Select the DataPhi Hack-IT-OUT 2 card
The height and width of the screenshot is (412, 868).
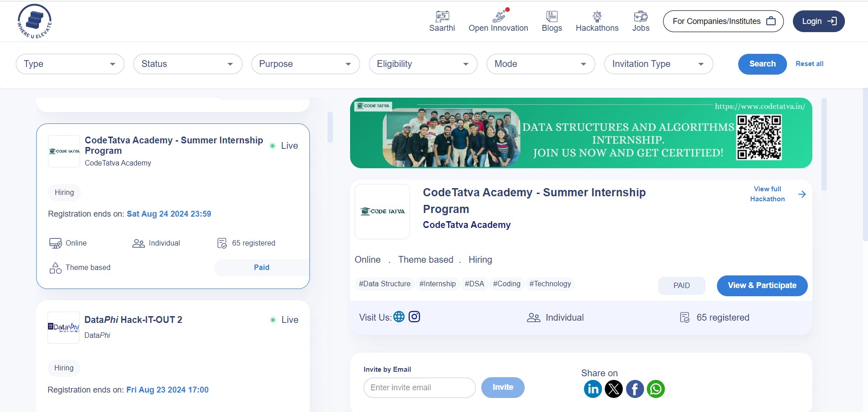[x=173, y=353]
